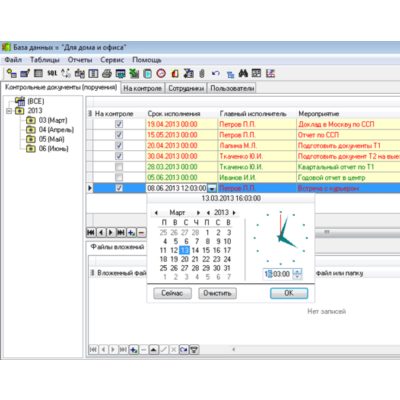The width and height of the screenshot is (400, 400).
Task: Click the blue undo arrow icon
Action: click(216, 73)
